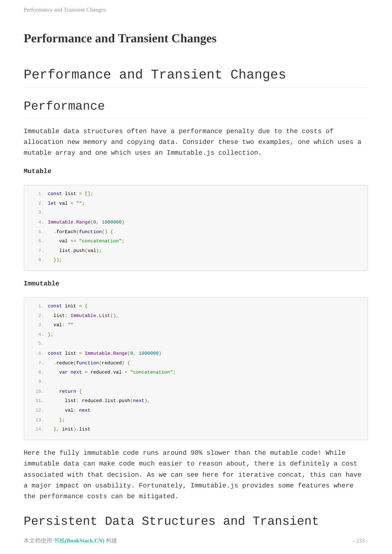Click the ".forEach(function() {" code line
392x554 pixels.
pyautogui.click(x=83, y=232)
